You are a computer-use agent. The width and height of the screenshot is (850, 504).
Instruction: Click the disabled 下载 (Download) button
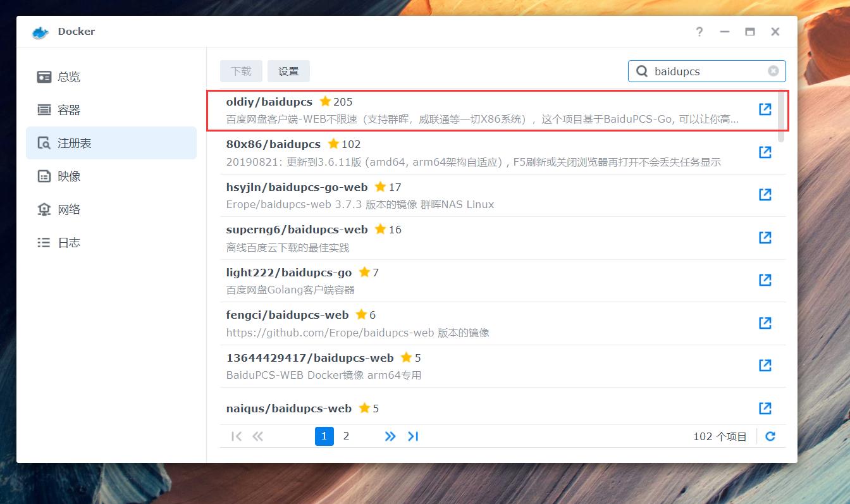pyautogui.click(x=241, y=71)
